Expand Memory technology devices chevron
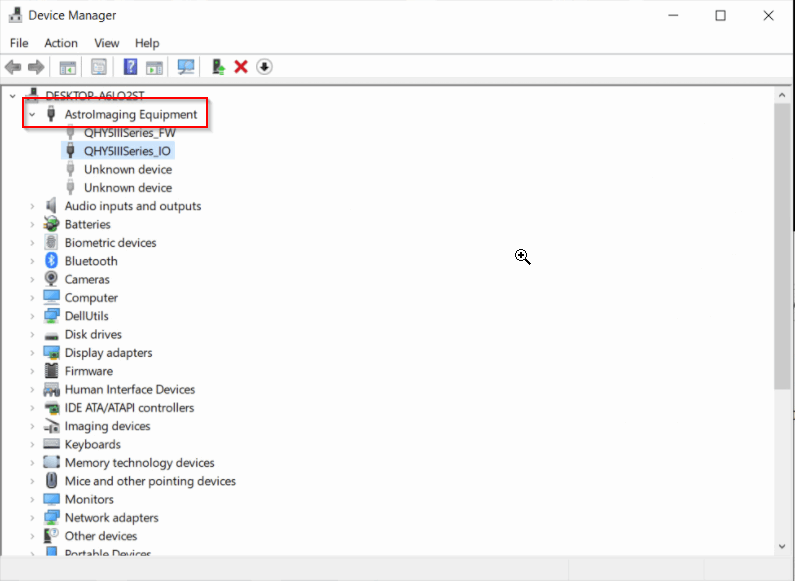The width and height of the screenshot is (795, 581). pos(32,462)
